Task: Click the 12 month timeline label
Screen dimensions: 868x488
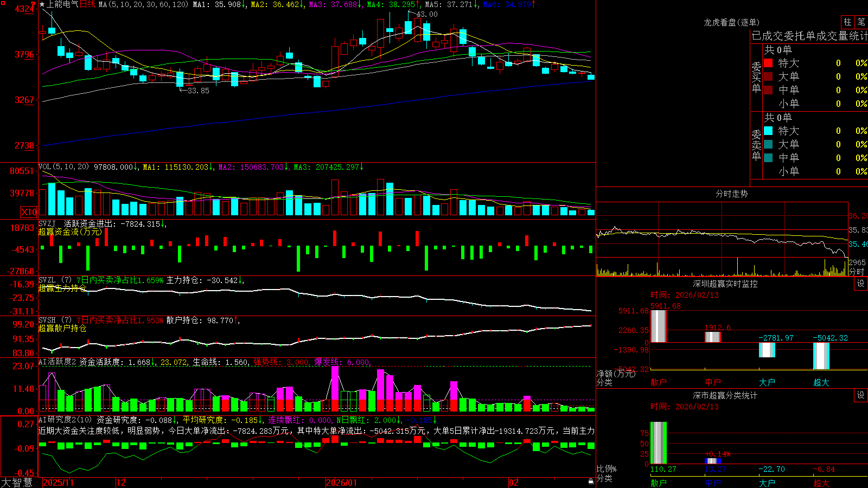Action: tap(122, 483)
